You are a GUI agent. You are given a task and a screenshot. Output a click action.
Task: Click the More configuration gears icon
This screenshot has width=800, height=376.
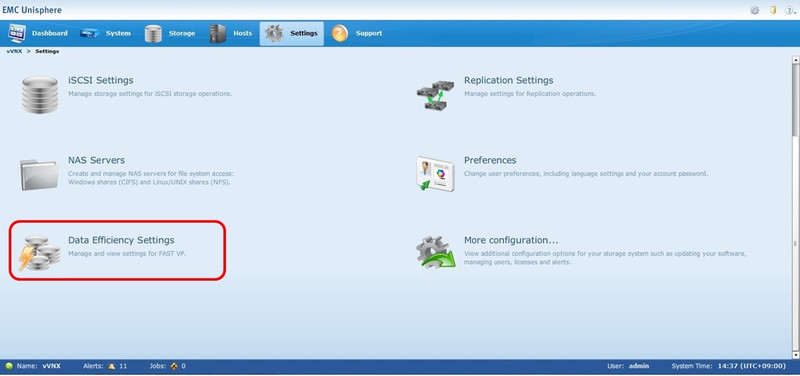click(435, 252)
